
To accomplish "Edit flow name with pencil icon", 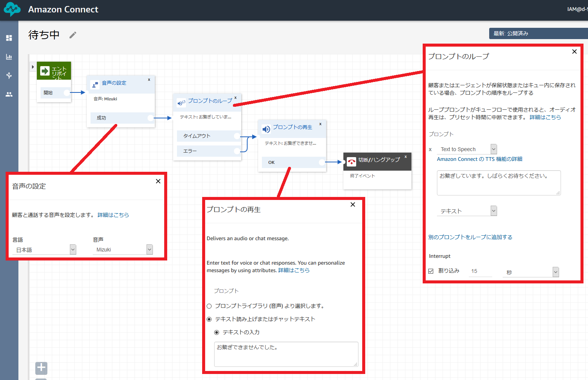I will [x=73, y=35].
